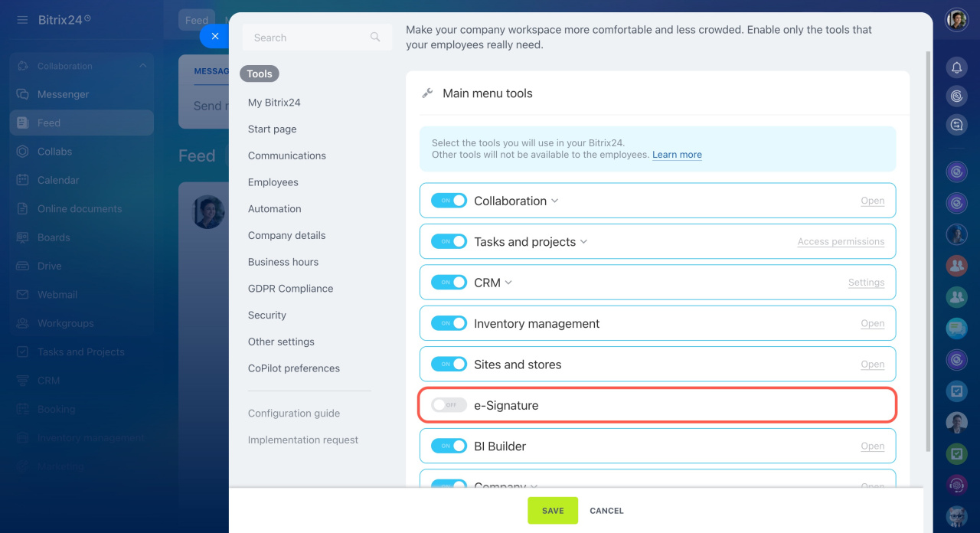
Task: Select the Tools settings section
Action: click(260, 74)
